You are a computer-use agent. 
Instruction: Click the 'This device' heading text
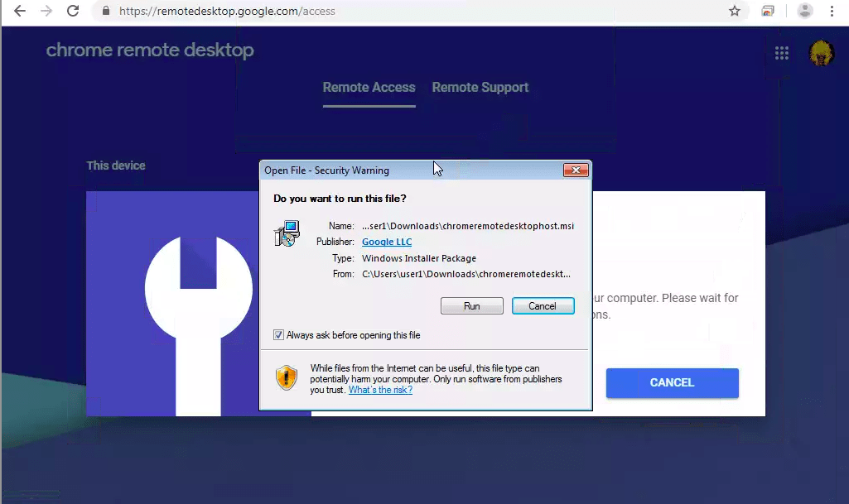click(116, 166)
